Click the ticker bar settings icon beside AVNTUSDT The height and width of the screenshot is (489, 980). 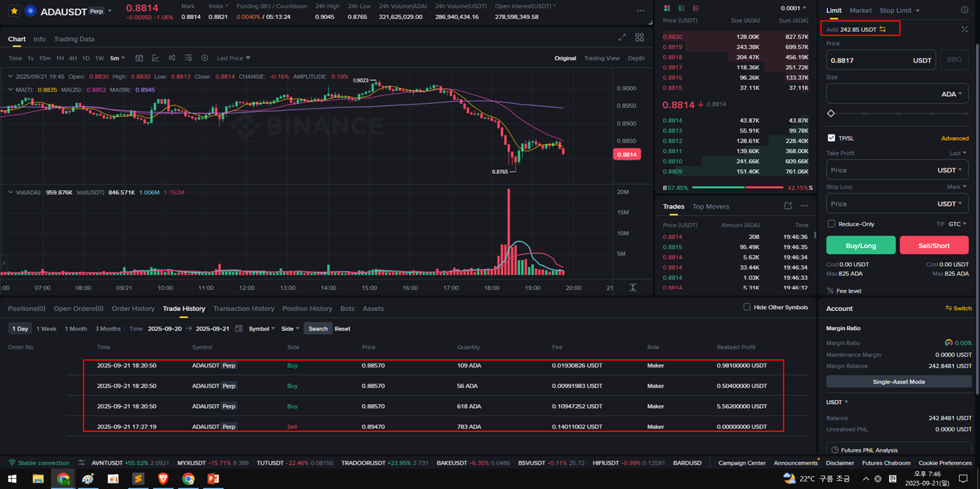pyautogui.click(x=82, y=463)
